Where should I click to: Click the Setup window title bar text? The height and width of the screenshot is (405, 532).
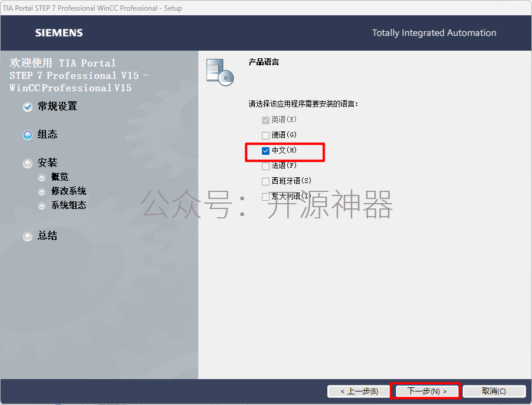click(92, 8)
